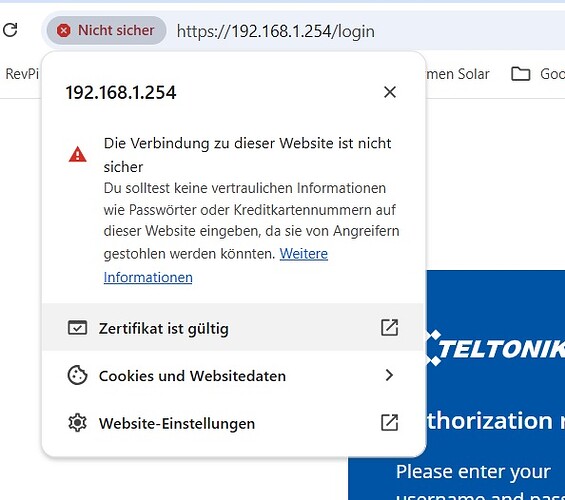Reload the page with the refresh icon
This screenshot has width=565, height=500.
(10, 30)
